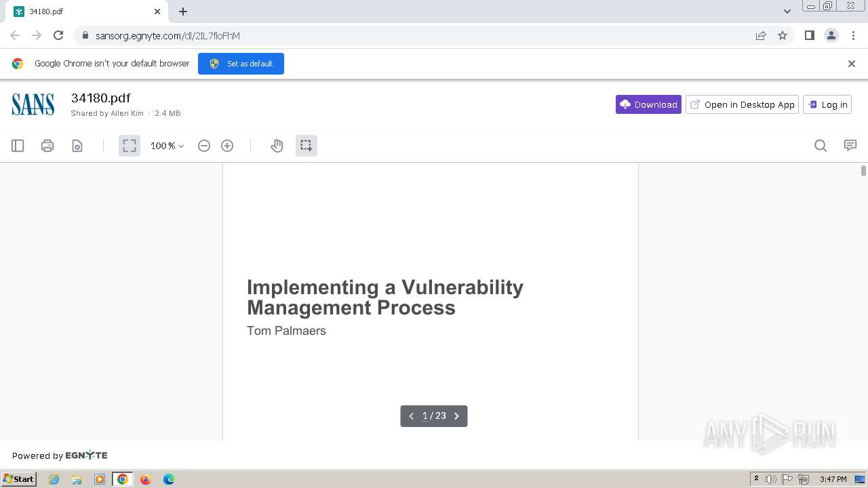The image size is (868, 488).
Task: Show hidden system tray icons
Action: point(757,479)
